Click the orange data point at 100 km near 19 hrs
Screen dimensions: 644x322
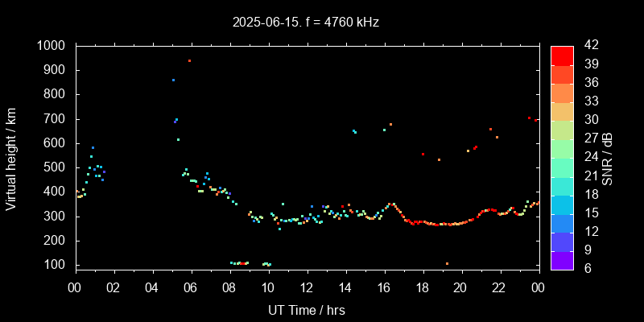pos(447,263)
